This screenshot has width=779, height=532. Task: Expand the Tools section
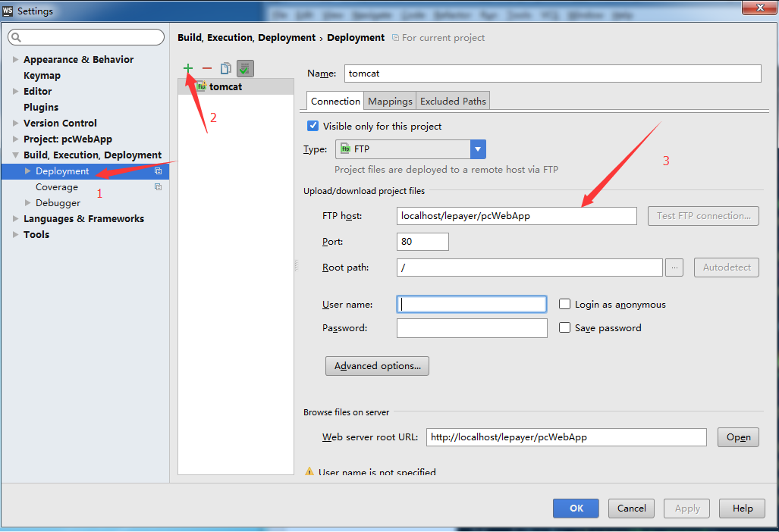click(15, 234)
